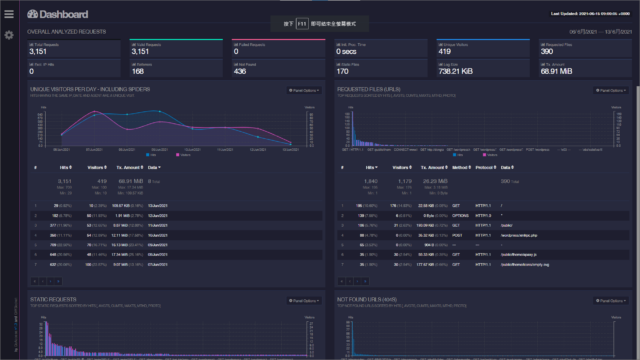Open Panel Options for Static Requests panel
Image resolution: width=640 pixels, height=360 pixels.
point(304,301)
